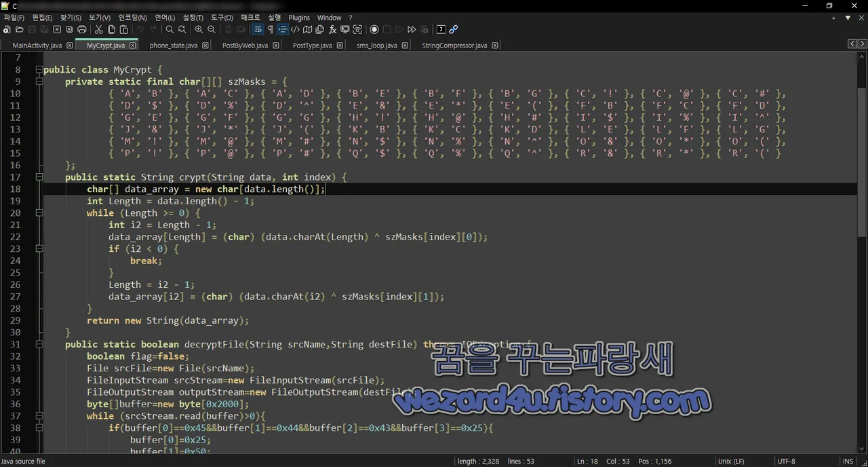Collapse the crypt method while loop fold

click(x=39, y=212)
